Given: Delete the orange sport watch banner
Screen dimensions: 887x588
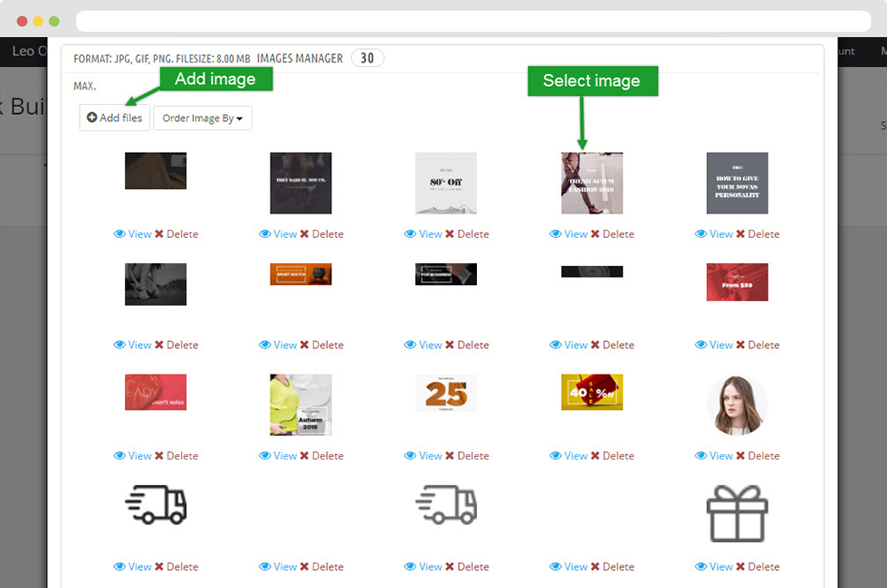Looking at the screenshot, I should [322, 345].
